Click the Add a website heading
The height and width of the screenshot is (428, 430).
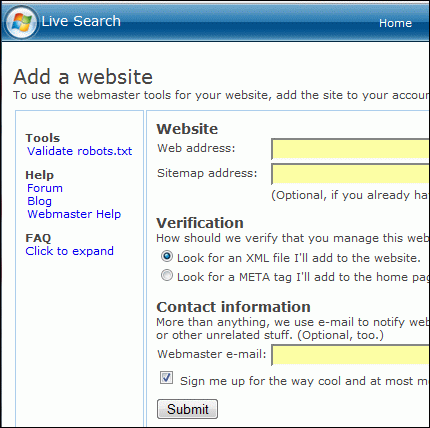point(83,77)
